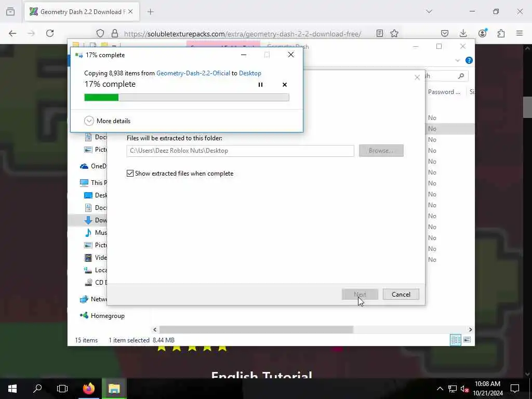Image resolution: width=532 pixels, height=399 pixels.
Task: Open Save to Pocket icon
Action: click(x=445, y=33)
